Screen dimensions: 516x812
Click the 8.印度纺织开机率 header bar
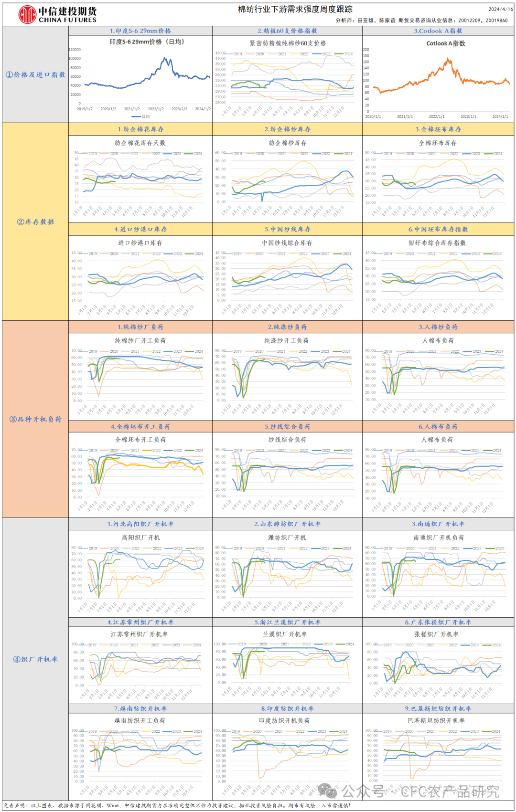coord(288,708)
